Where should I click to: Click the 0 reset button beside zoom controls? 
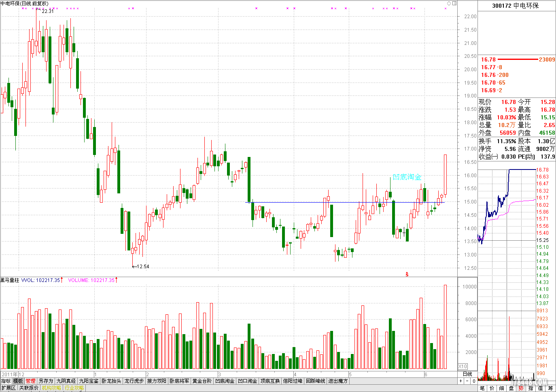474,381
